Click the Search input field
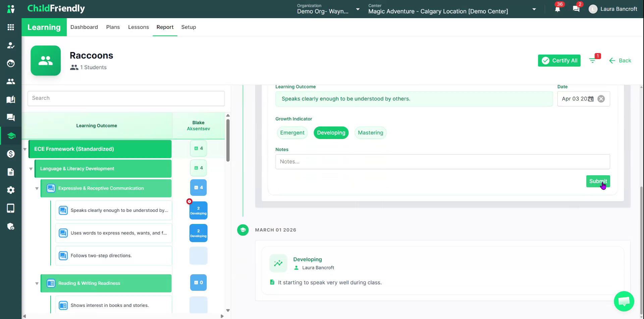 [x=126, y=98]
